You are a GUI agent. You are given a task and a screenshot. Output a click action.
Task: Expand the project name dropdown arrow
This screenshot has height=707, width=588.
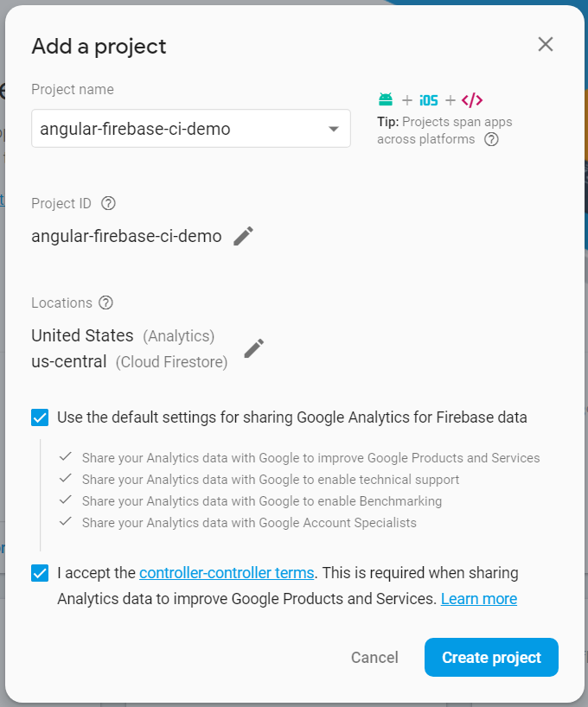pos(333,130)
